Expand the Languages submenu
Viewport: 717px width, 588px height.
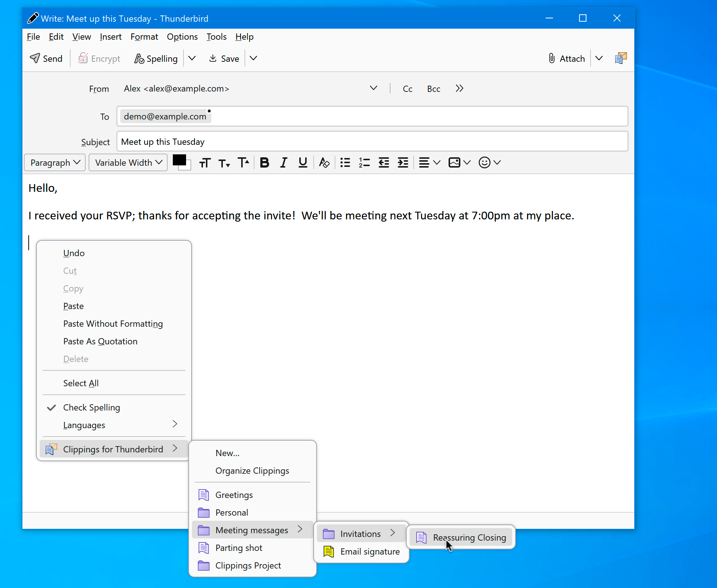(x=84, y=425)
